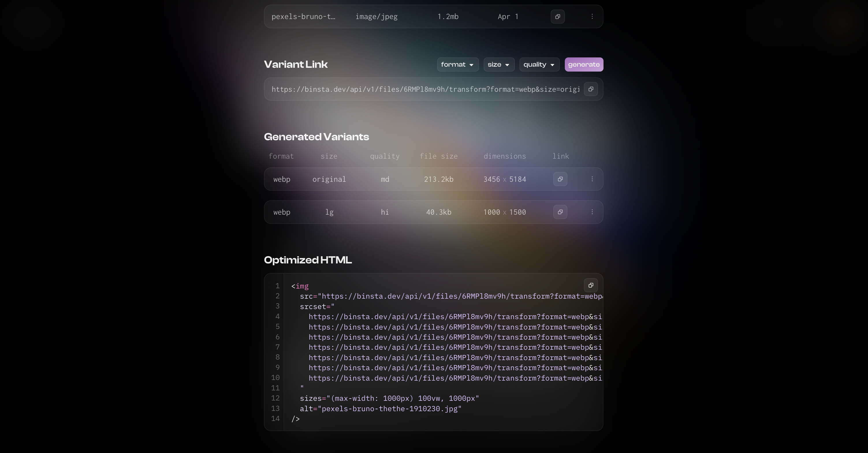Click the dimensions column header
The height and width of the screenshot is (453, 868).
point(505,156)
